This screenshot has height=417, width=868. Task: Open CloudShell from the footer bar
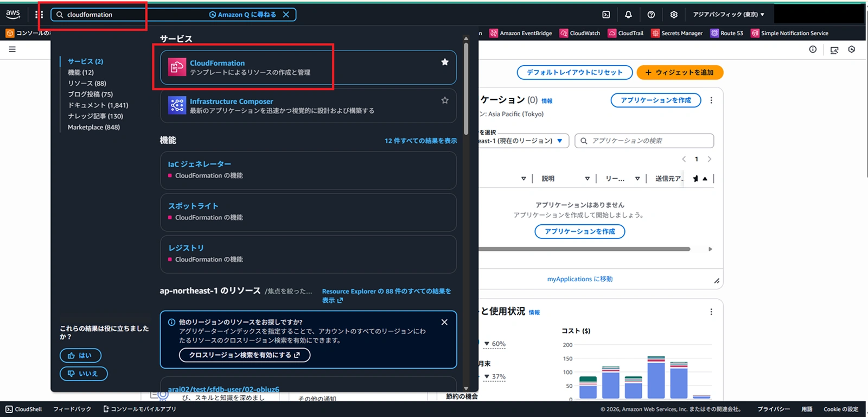pos(24,409)
